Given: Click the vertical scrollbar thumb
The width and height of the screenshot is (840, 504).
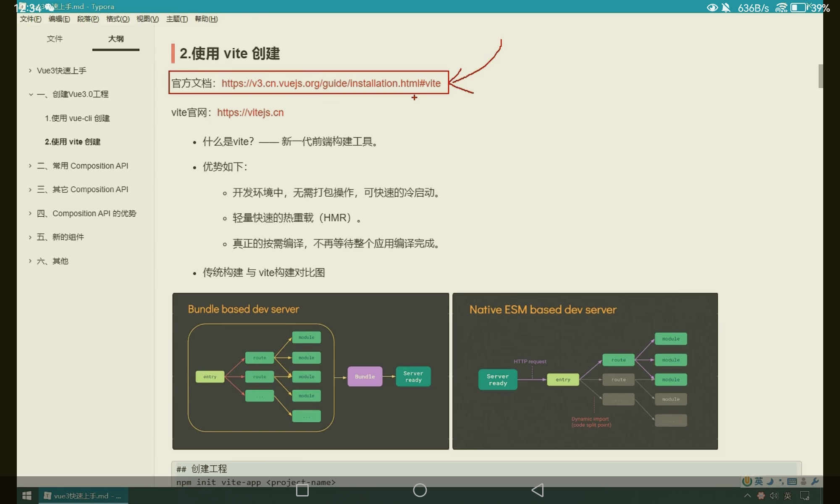Looking at the screenshot, I should tap(820, 76).
